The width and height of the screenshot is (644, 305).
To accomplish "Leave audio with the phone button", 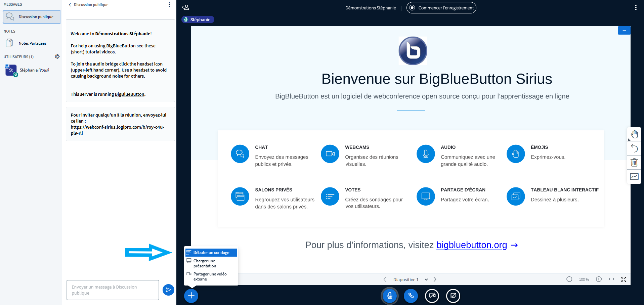I will coord(411,296).
